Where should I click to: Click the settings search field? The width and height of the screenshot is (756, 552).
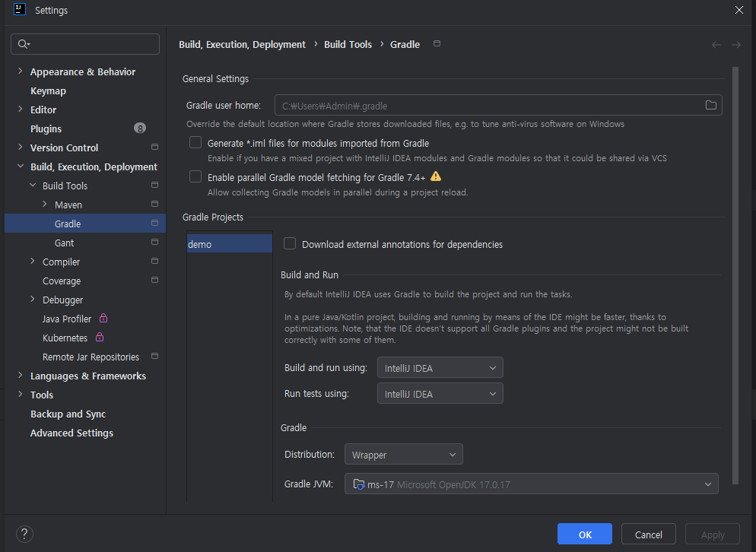coord(85,44)
